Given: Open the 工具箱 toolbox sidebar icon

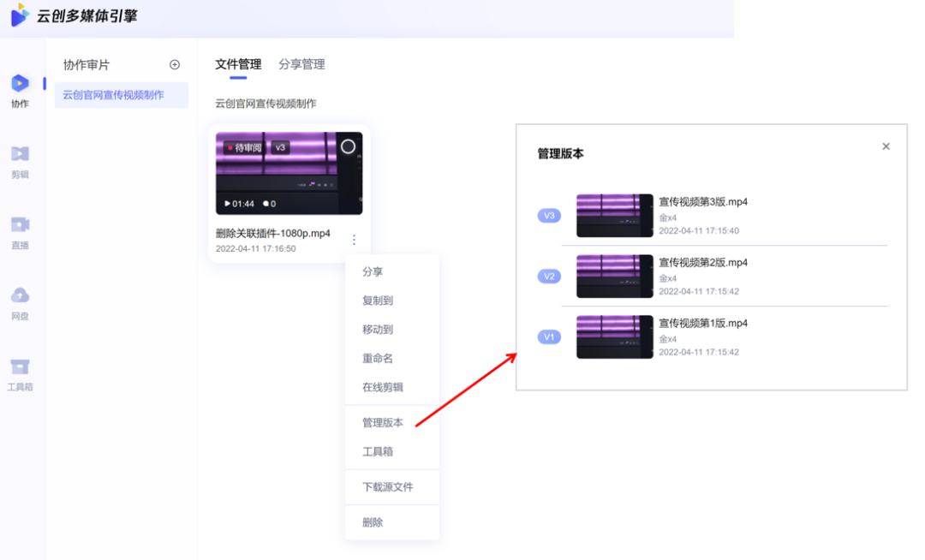Looking at the screenshot, I should pyautogui.click(x=20, y=367).
